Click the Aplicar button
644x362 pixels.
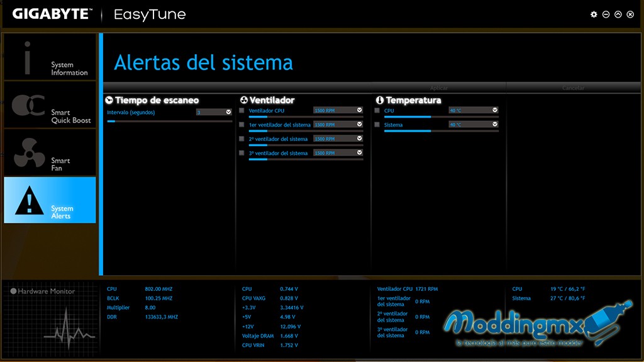click(x=438, y=88)
